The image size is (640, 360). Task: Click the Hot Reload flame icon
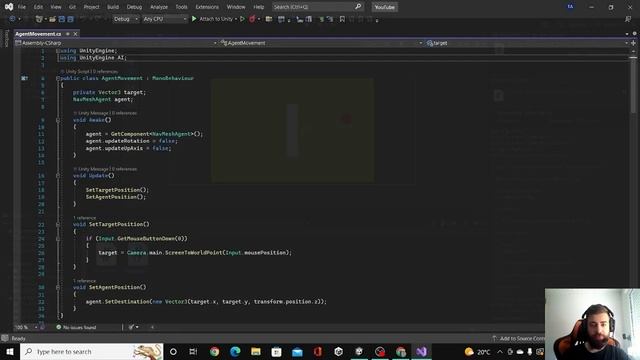coord(252,19)
